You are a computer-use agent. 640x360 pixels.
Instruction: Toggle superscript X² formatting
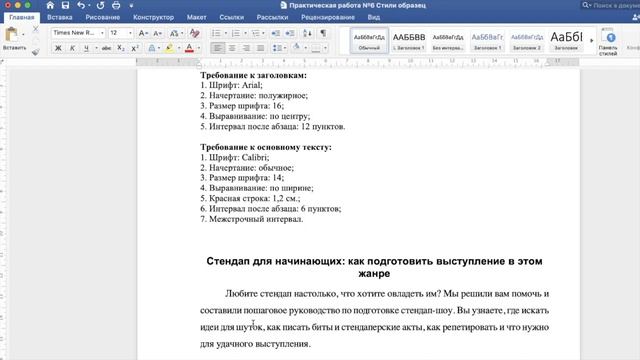tap(135, 48)
